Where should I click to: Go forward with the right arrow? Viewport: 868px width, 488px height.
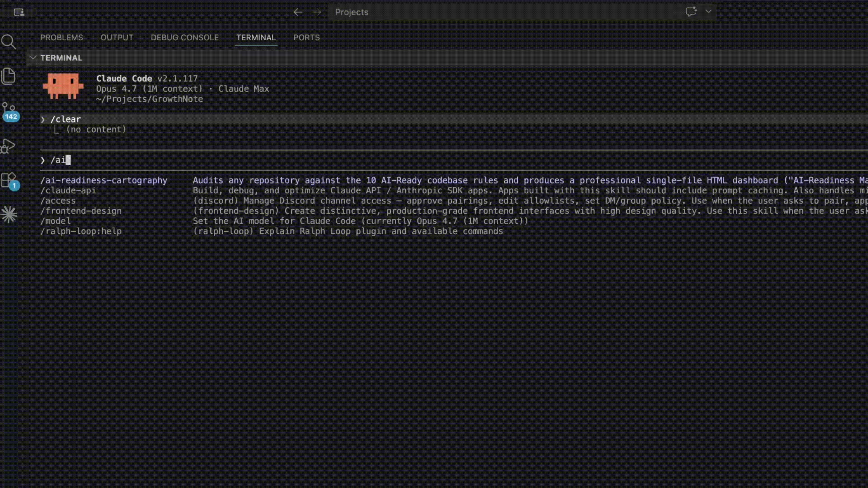317,12
